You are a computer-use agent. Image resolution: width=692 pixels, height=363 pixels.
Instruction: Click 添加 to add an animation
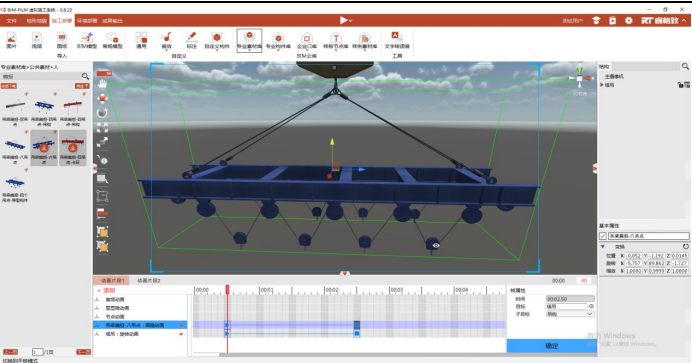coord(106,290)
